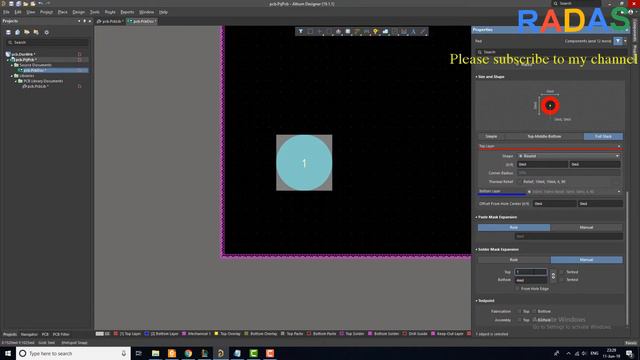This screenshot has height=360, width=640.
Task: Open the Design menu
Action: [78, 12]
